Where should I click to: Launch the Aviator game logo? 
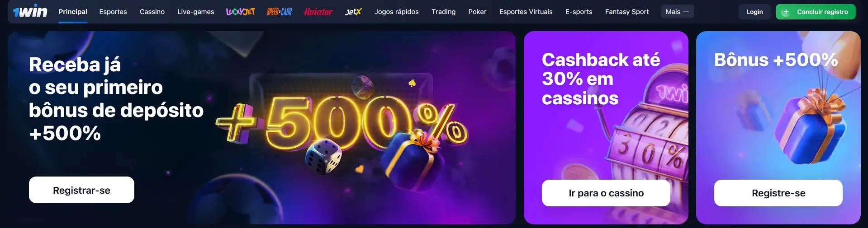pos(318,12)
